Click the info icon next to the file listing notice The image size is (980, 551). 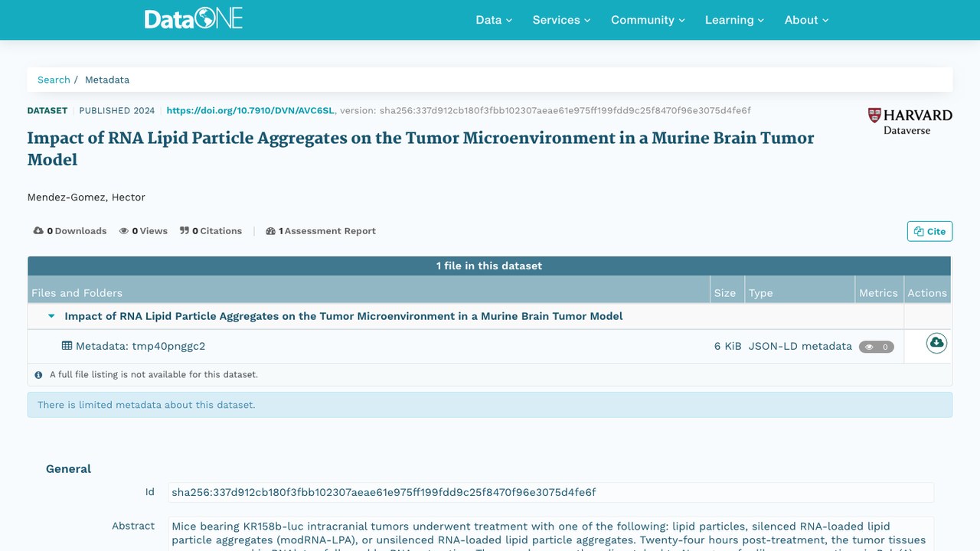point(38,375)
